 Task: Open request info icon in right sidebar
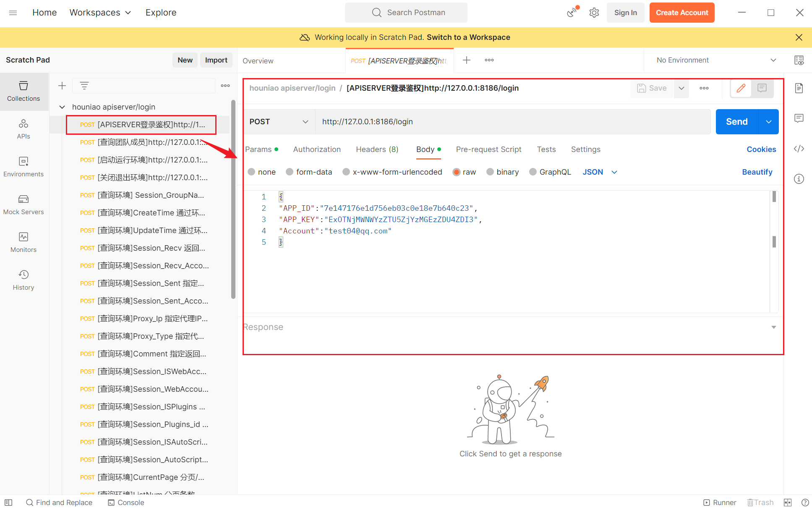pos(799,179)
